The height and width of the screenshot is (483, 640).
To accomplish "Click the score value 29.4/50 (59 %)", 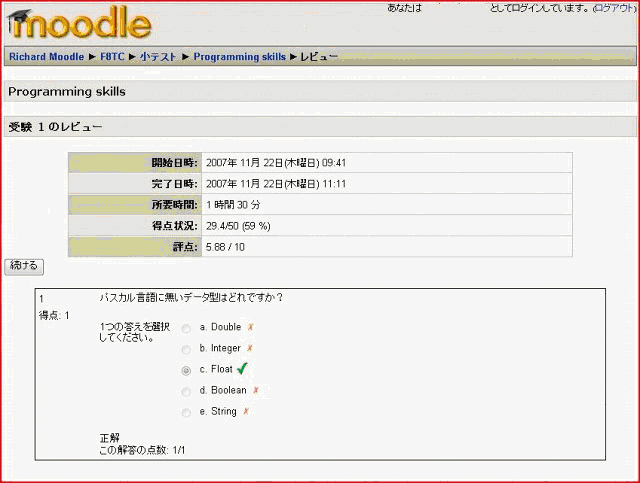I will (x=238, y=226).
